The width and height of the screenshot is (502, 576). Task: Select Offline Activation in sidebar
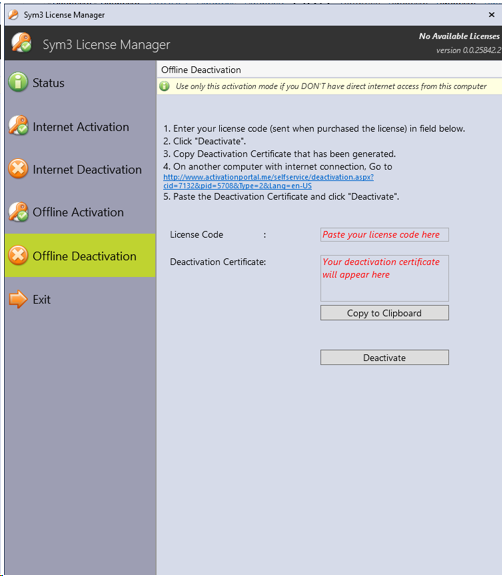coord(78,212)
